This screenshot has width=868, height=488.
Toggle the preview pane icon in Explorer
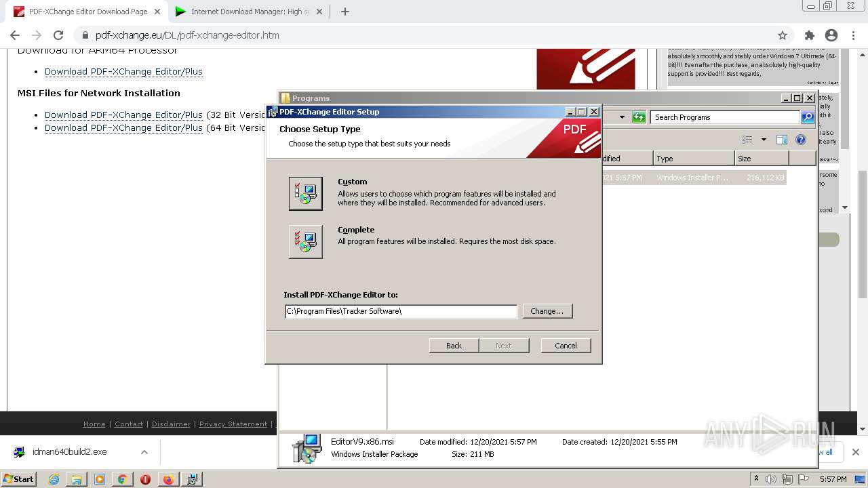(782, 140)
